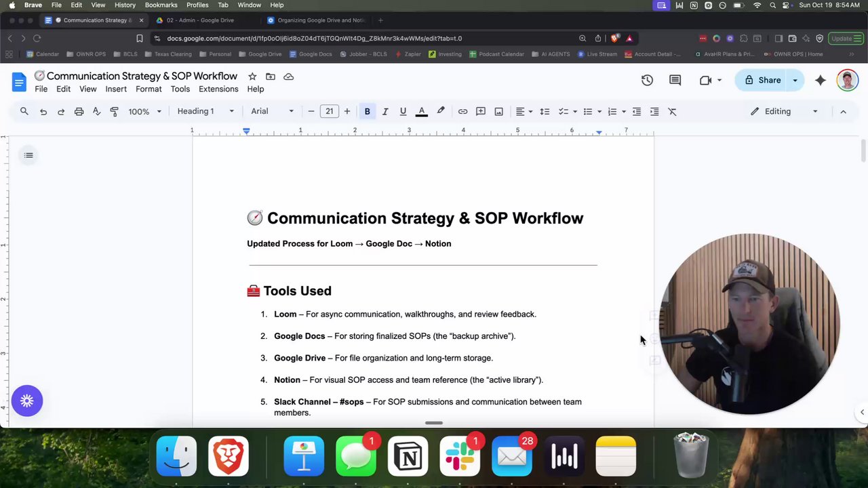The image size is (868, 488).
Task: Insert an image
Action: [498, 111]
